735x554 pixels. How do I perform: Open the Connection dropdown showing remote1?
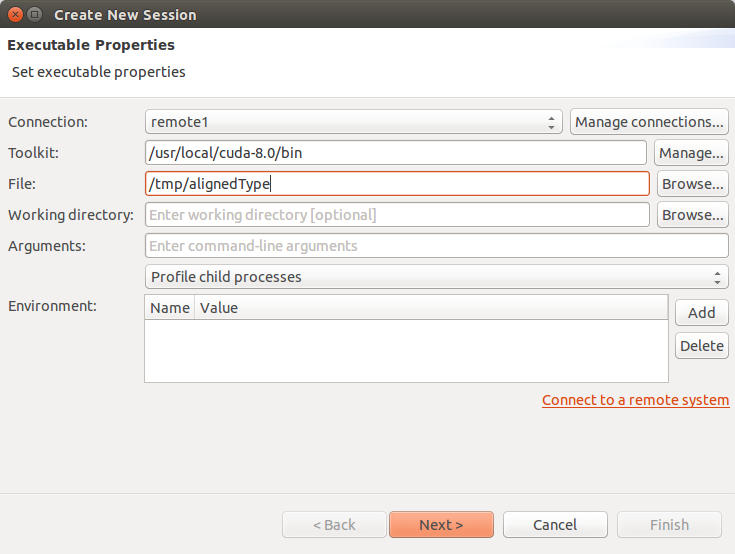[354, 122]
